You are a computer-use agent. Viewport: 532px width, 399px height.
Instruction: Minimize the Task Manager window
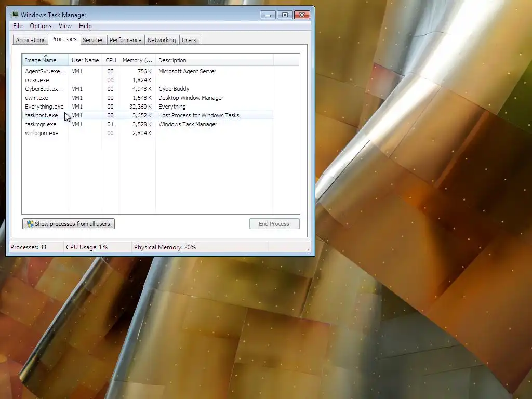(268, 15)
